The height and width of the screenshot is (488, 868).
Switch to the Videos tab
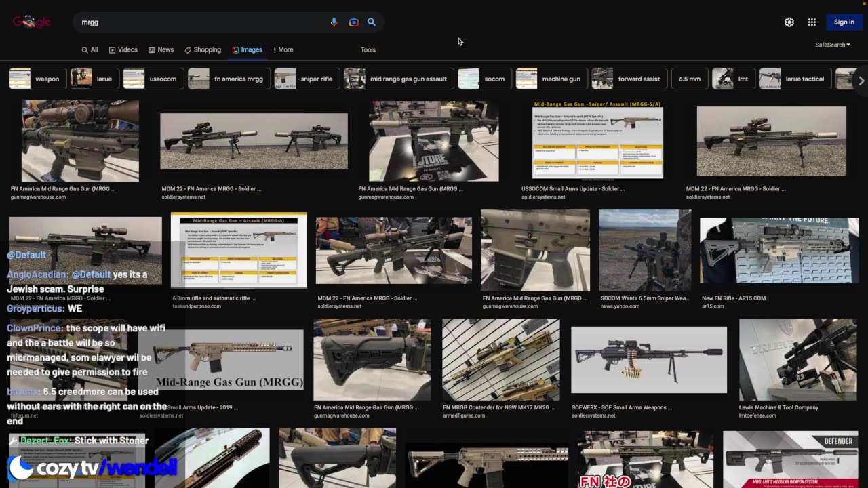(x=123, y=50)
